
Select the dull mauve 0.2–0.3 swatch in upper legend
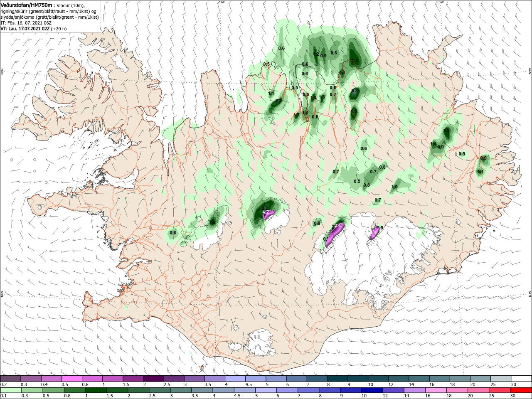(11, 379)
